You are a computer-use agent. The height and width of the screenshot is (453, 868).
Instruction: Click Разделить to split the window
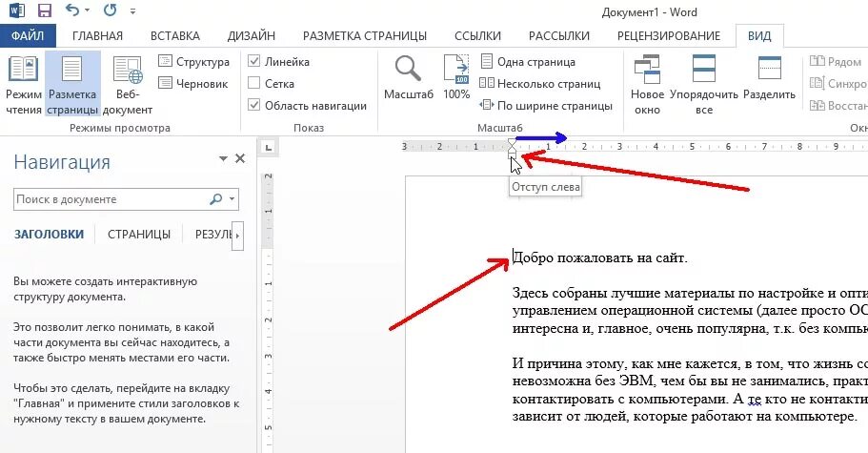(x=769, y=77)
